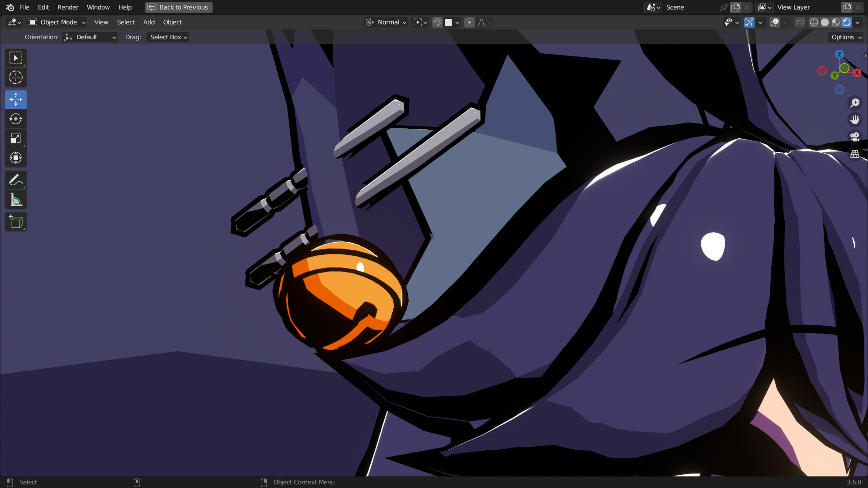Switch to wireframe viewport shading
868x488 pixels.
click(x=814, y=22)
